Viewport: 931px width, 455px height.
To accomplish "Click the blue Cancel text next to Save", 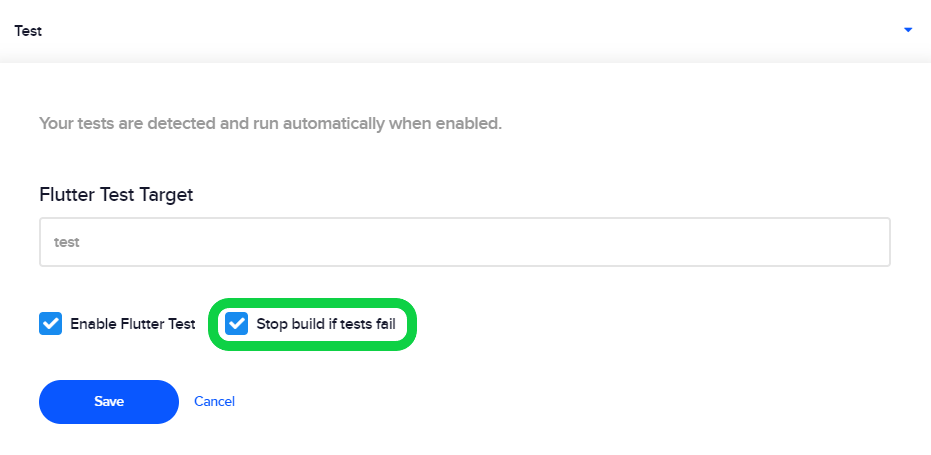I will pos(214,402).
